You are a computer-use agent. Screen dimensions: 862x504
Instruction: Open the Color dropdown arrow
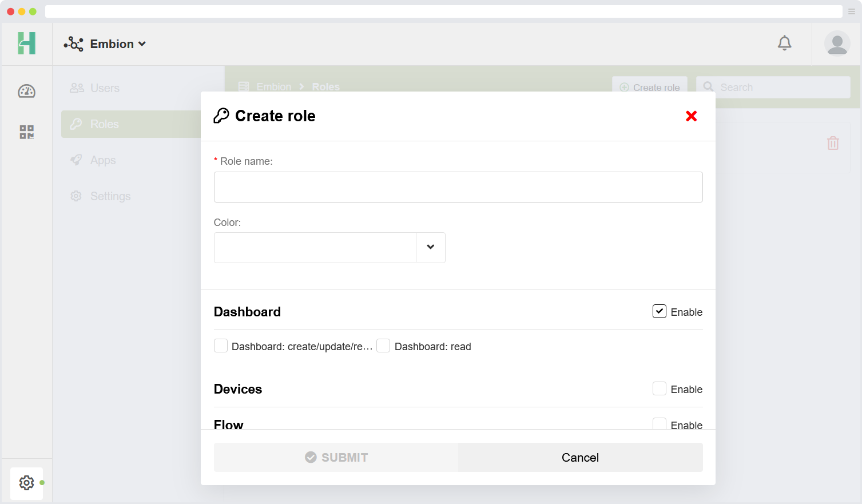coord(430,247)
